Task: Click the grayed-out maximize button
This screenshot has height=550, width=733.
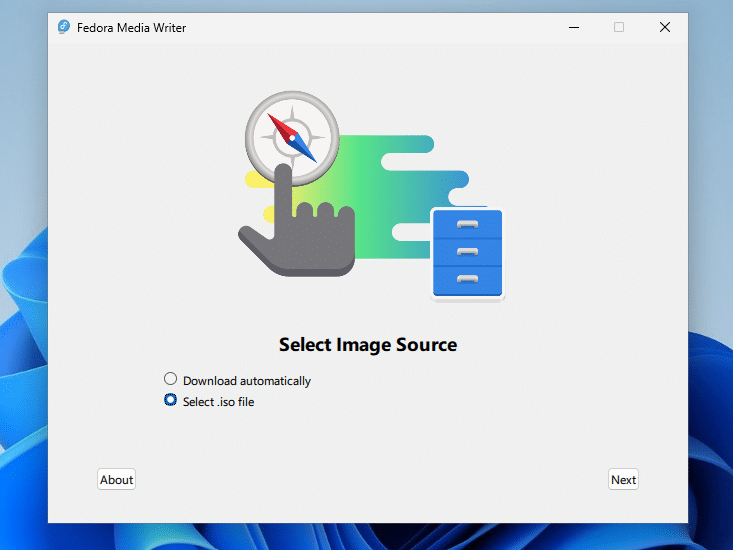Action: pos(619,27)
